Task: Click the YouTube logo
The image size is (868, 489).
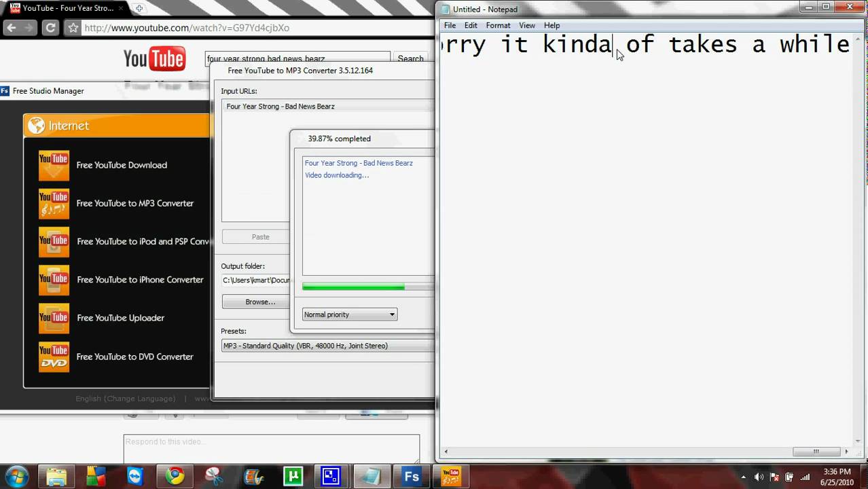Action: pyautogui.click(x=154, y=59)
